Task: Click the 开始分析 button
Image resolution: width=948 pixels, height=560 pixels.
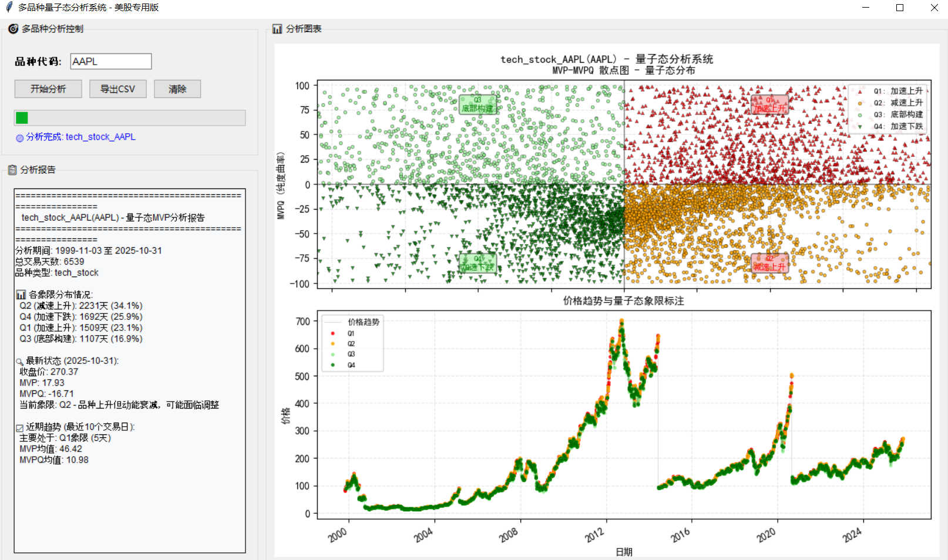Action: point(48,89)
